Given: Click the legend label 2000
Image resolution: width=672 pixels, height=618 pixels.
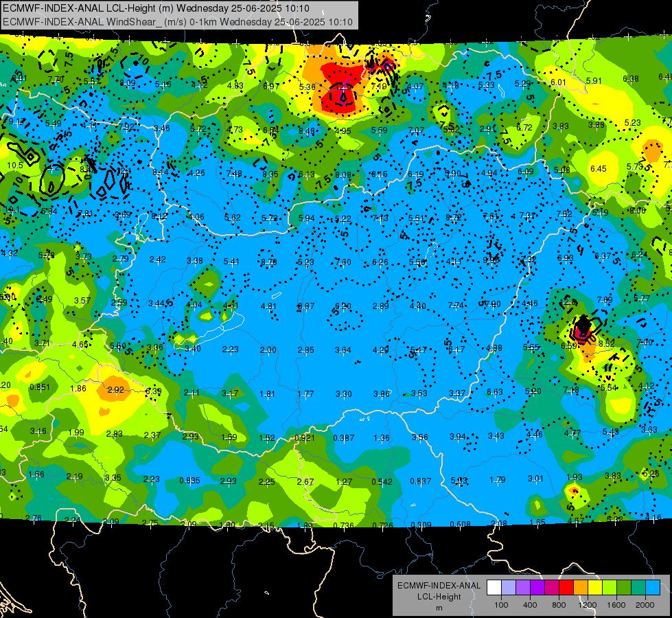Looking at the screenshot, I should [x=645, y=605].
